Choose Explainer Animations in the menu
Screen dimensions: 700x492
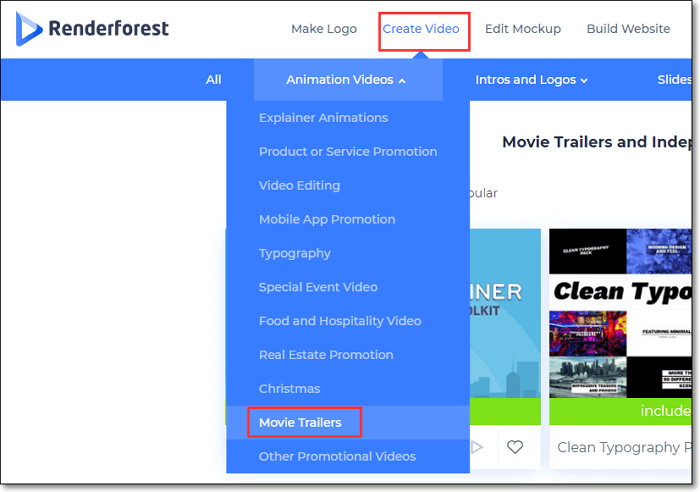coord(323,118)
